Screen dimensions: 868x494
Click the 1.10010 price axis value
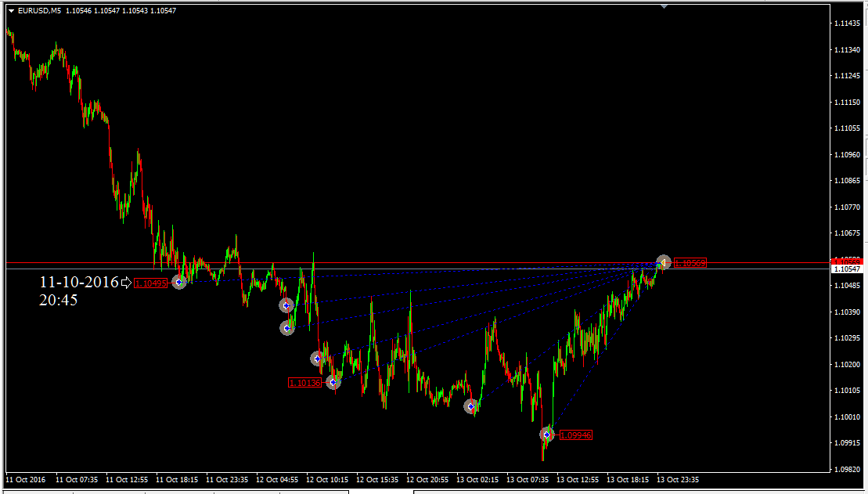point(847,417)
